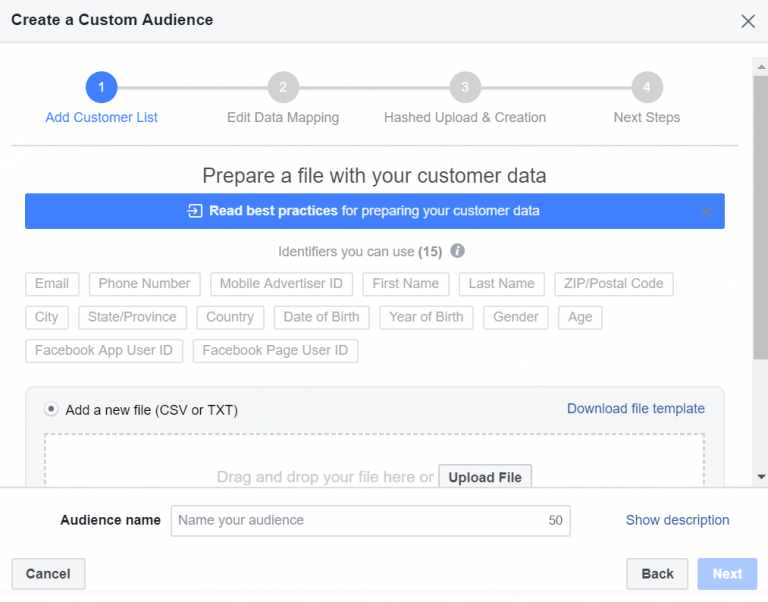The image size is (768, 602).
Task: Click step 1 Add Customer List circle
Action: (x=101, y=87)
